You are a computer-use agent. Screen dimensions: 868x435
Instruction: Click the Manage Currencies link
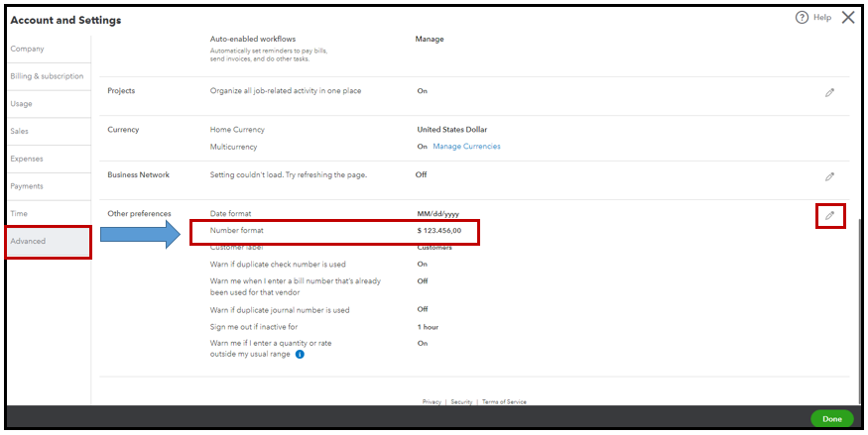[x=466, y=147]
